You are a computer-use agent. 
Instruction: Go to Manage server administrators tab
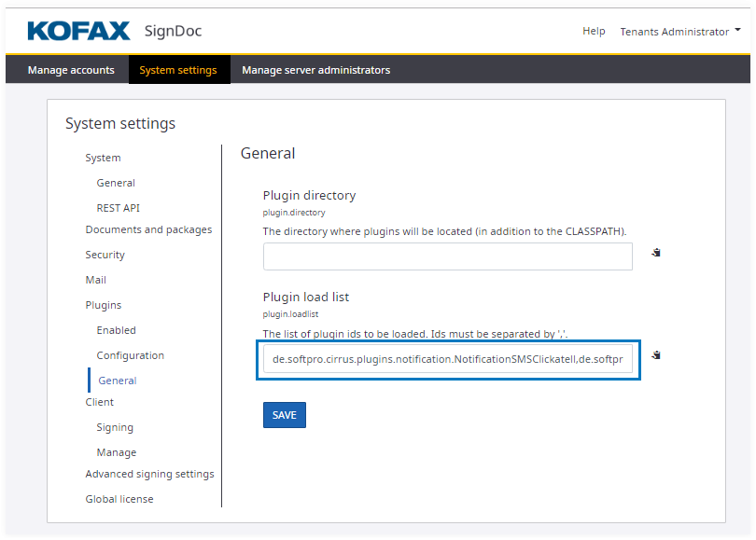(x=315, y=70)
